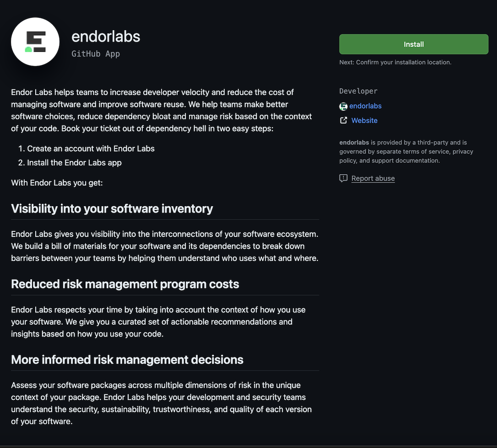Click the Developer section header
Image resolution: width=497 pixels, height=448 pixels.
358,91
